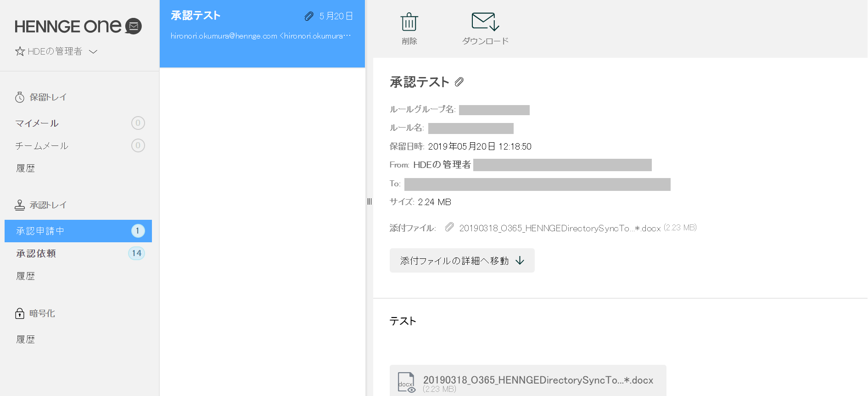Expand the HDEの管理者 account dropdown chevron
Screen dimensions: 868x396
[x=93, y=51]
